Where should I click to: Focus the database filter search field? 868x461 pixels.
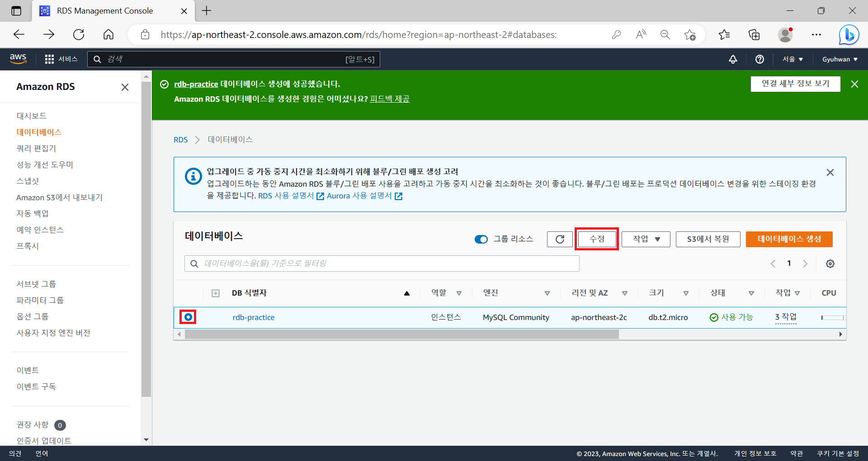tap(382, 263)
